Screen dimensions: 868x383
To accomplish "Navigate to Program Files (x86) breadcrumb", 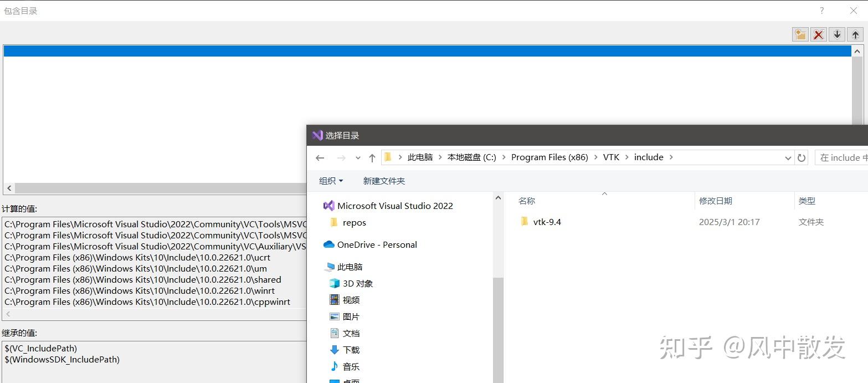I will (x=549, y=157).
